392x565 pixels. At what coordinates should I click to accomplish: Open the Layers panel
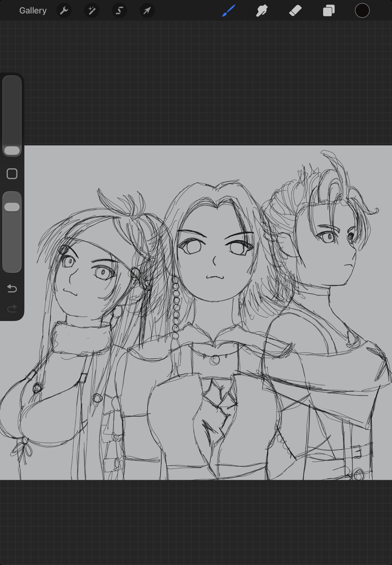pyautogui.click(x=329, y=11)
